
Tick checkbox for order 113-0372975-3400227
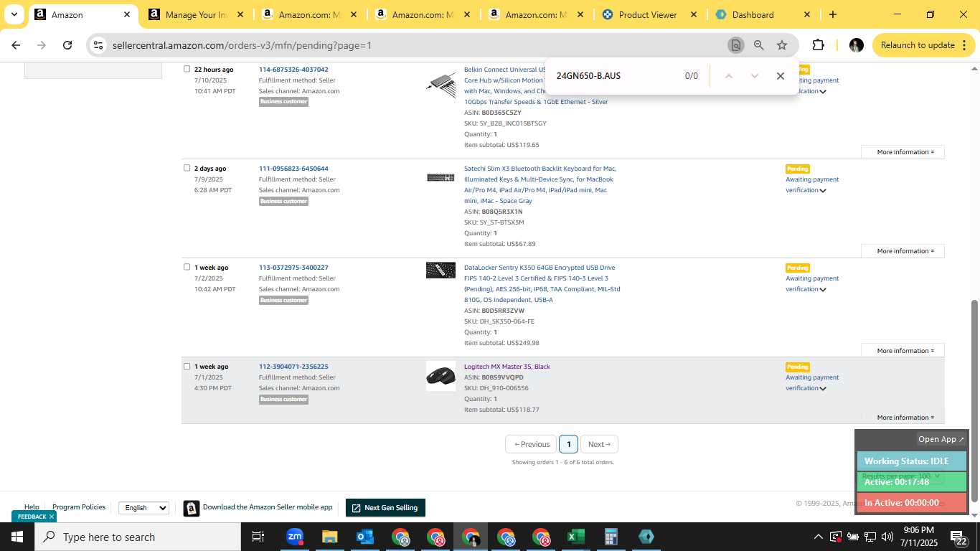[187, 267]
